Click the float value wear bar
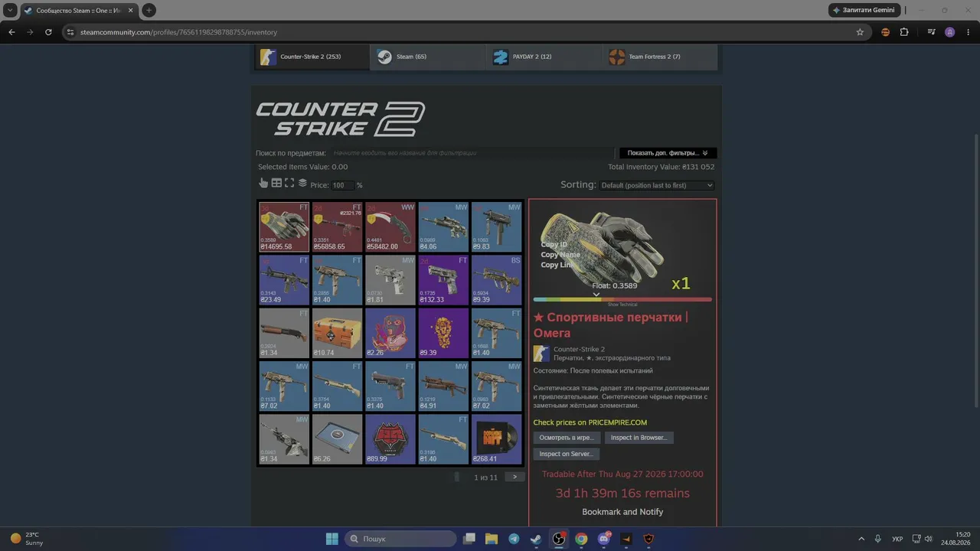Viewport: 980px width, 551px height. coord(622,299)
